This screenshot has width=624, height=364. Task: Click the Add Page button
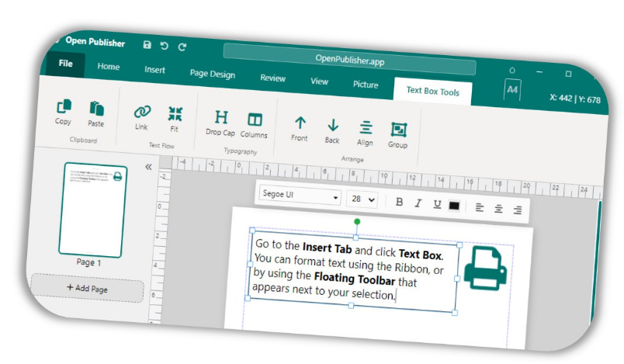click(x=87, y=288)
